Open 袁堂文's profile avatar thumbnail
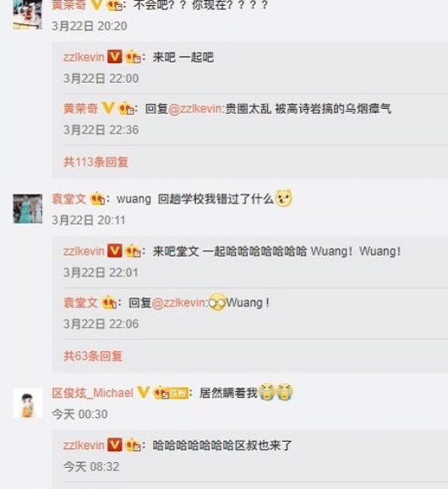 tap(28, 209)
